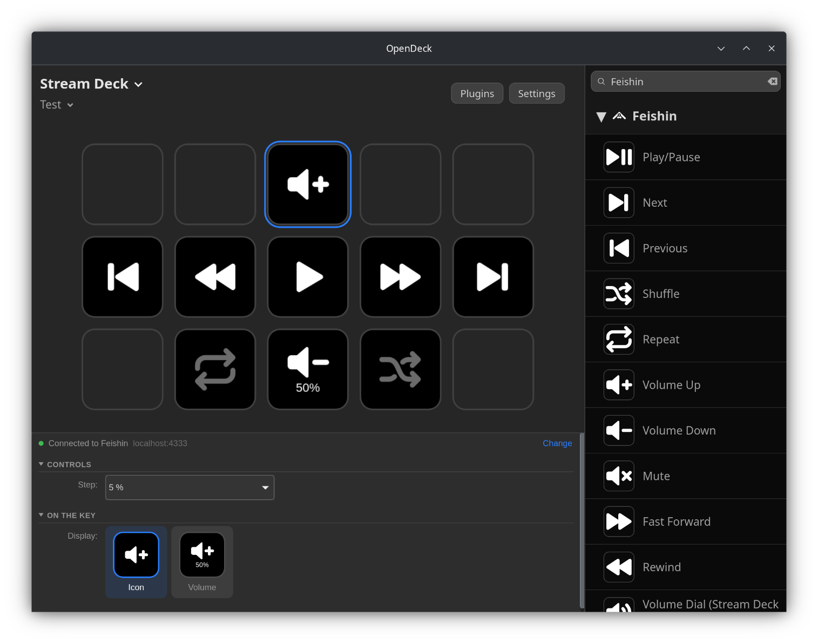Collapse the ON THE KEY section
The height and width of the screenshot is (644, 818).
(41, 515)
